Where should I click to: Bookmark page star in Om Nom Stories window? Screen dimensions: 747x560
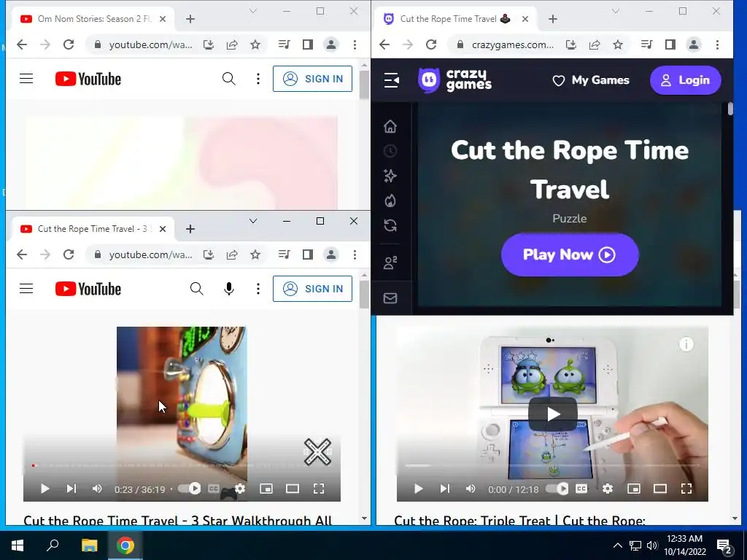[x=255, y=44]
